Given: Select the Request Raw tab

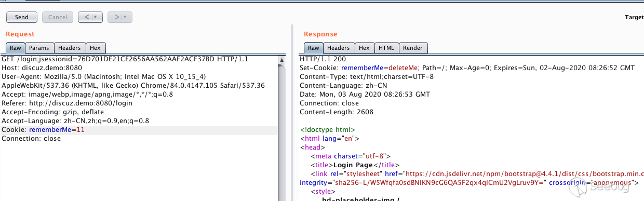Looking at the screenshot, I should 16,48.
